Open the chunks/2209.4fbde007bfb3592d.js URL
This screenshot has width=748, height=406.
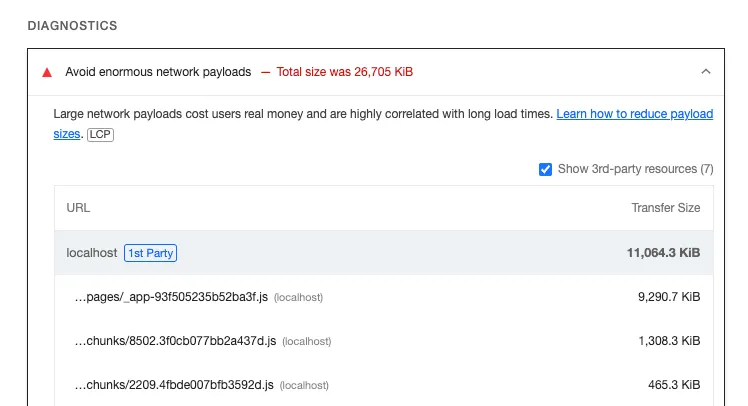click(x=175, y=385)
